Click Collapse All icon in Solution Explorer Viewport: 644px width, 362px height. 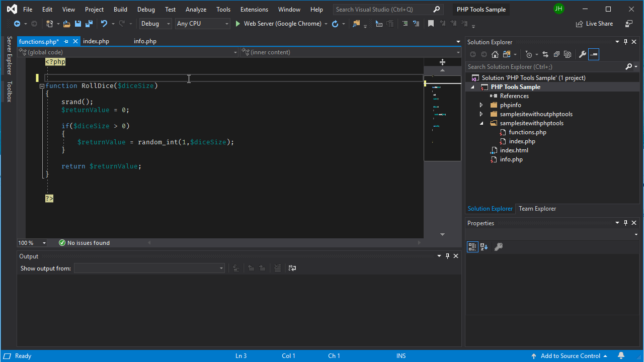[x=556, y=54]
